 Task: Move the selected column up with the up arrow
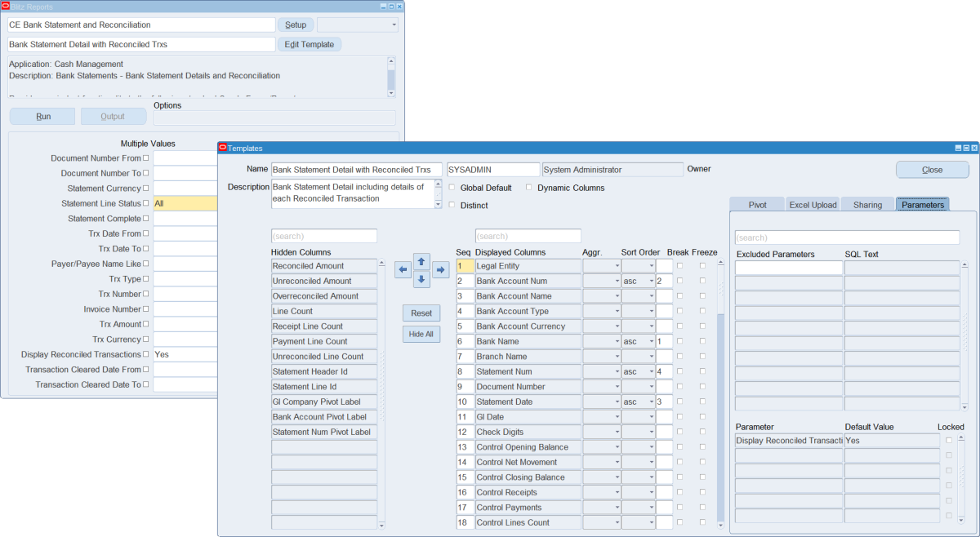click(421, 261)
